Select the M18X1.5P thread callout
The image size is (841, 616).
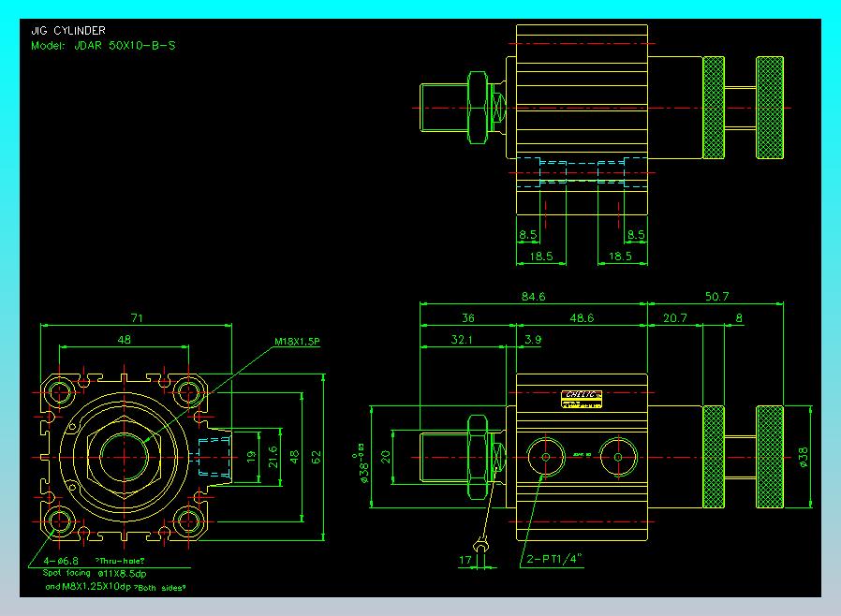click(297, 342)
